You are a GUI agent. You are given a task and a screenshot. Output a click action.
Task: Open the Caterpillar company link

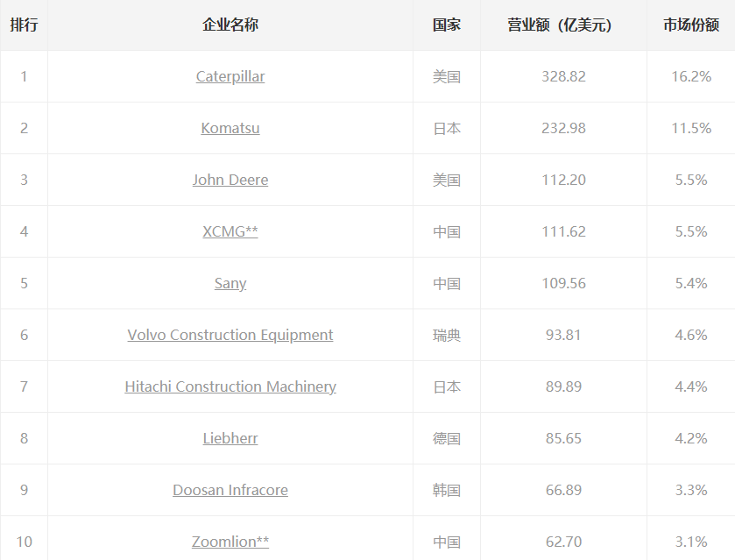[230, 76]
